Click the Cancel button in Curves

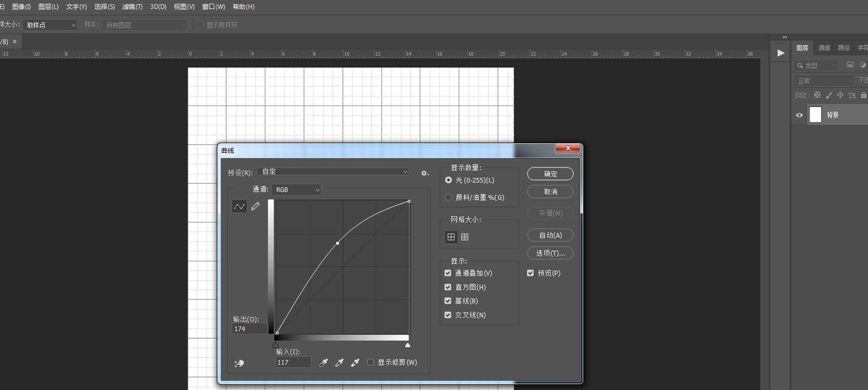(x=550, y=191)
